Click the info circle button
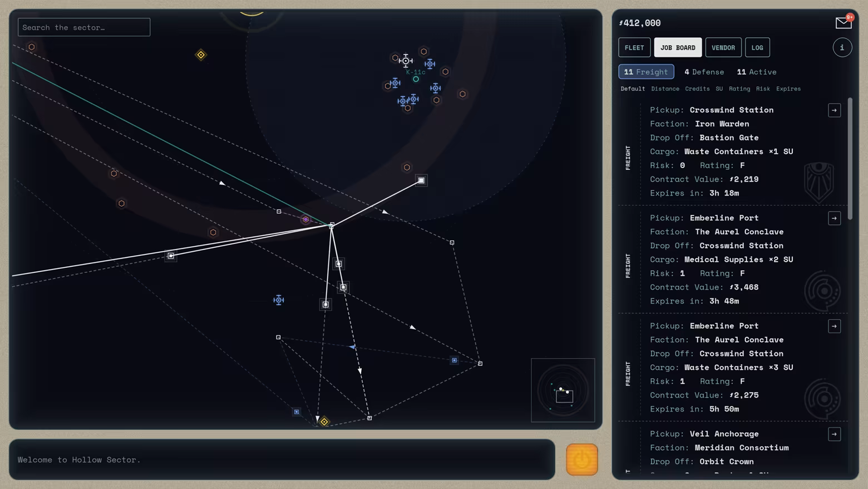The image size is (868, 489). click(x=842, y=47)
